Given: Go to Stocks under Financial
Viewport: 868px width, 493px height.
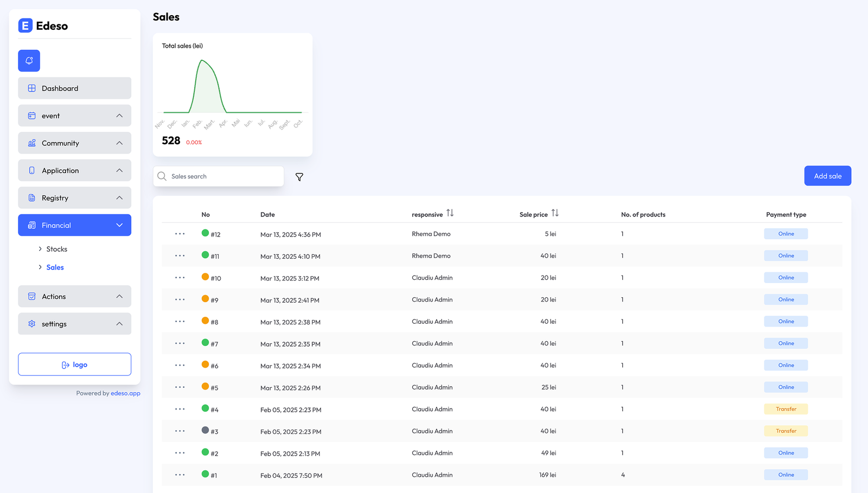Looking at the screenshot, I should 56,249.
